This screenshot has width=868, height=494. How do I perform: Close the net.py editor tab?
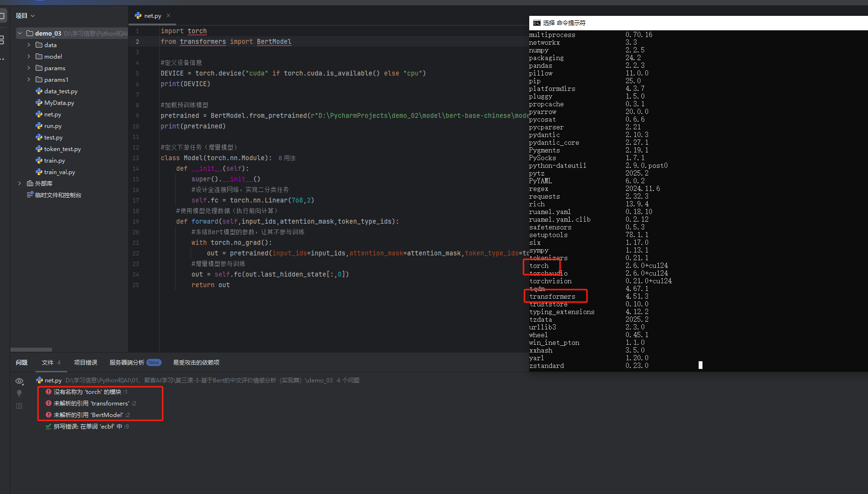tap(168, 15)
